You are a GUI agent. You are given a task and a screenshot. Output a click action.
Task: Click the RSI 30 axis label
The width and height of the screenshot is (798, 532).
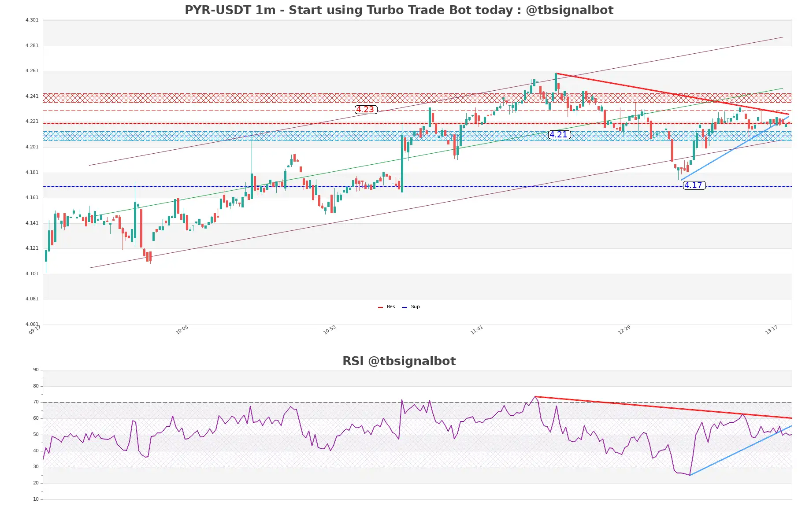(36, 466)
